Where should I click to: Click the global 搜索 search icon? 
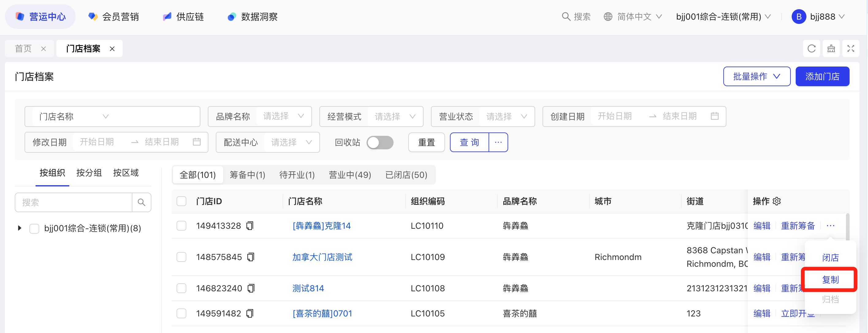click(566, 17)
